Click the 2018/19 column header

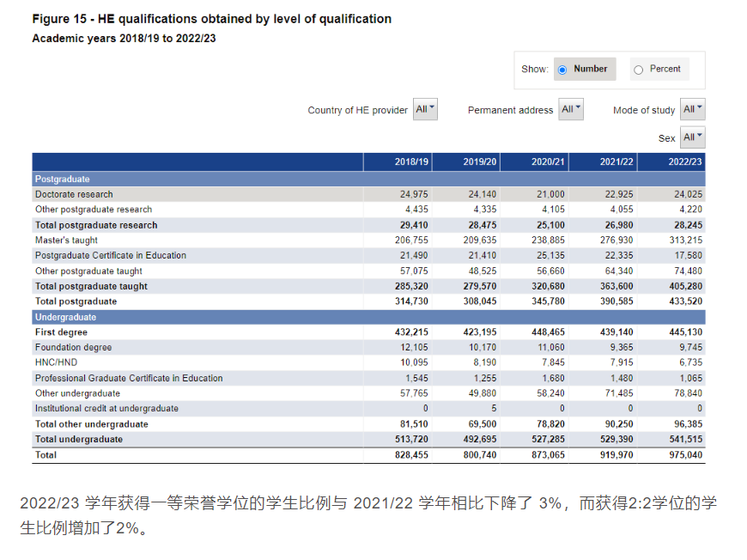click(411, 161)
